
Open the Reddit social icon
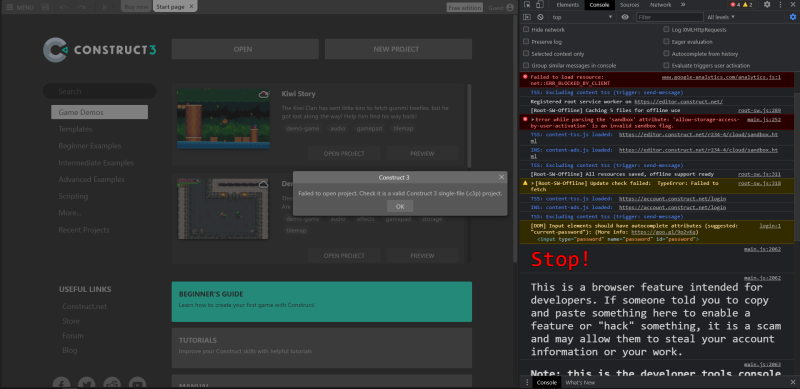click(112, 383)
